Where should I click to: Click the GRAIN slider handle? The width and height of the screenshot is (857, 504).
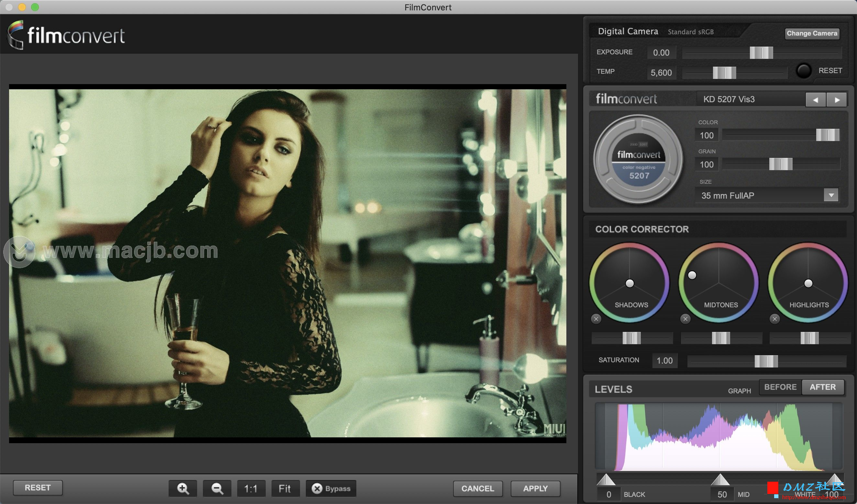coord(781,164)
